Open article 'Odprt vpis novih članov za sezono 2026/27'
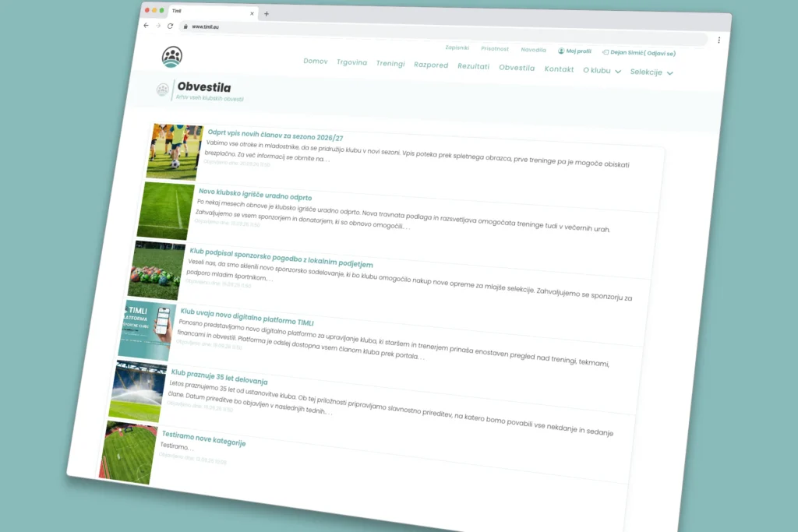Viewport: 798px width, 532px height. pos(275,136)
